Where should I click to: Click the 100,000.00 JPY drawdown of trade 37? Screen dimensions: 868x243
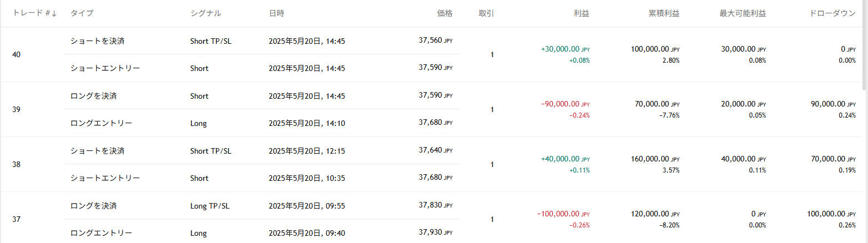[x=827, y=214]
